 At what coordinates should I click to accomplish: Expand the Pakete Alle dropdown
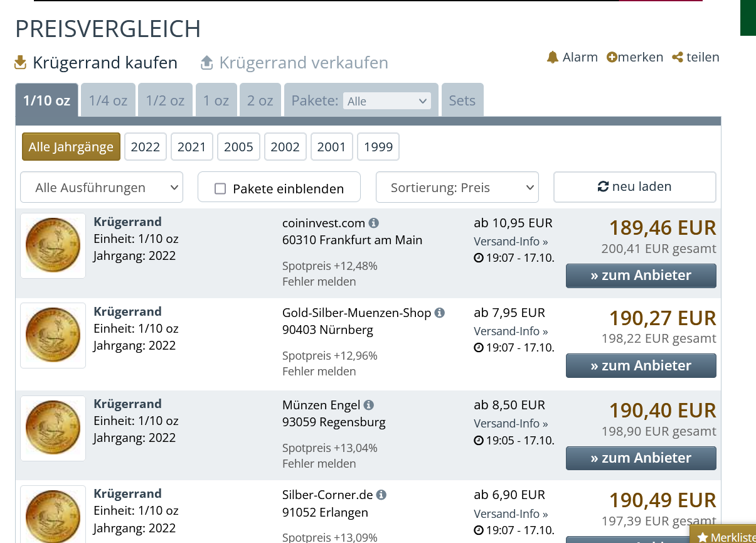click(386, 101)
